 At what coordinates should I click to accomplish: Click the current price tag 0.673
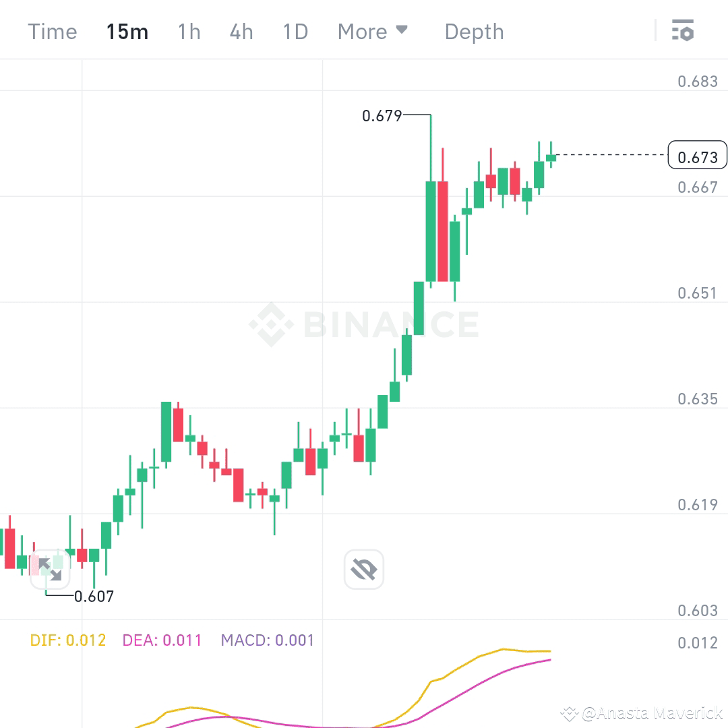click(698, 156)
